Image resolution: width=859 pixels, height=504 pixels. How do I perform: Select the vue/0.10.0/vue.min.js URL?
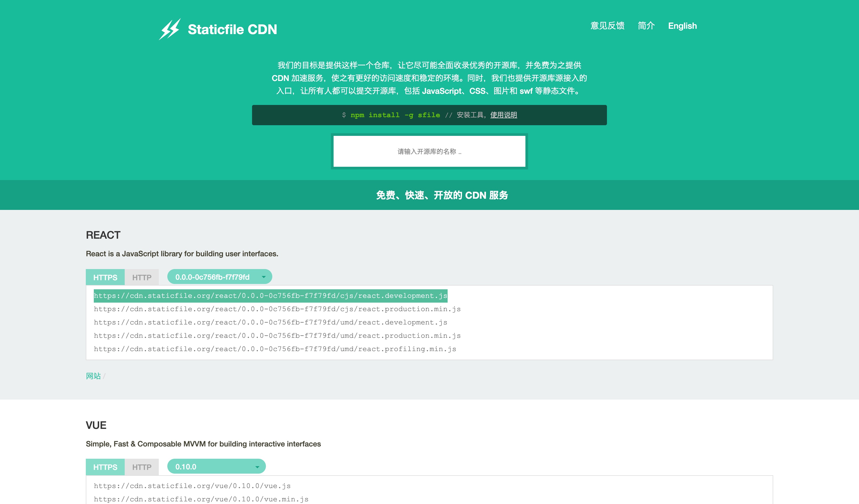(x=201, y=499)
